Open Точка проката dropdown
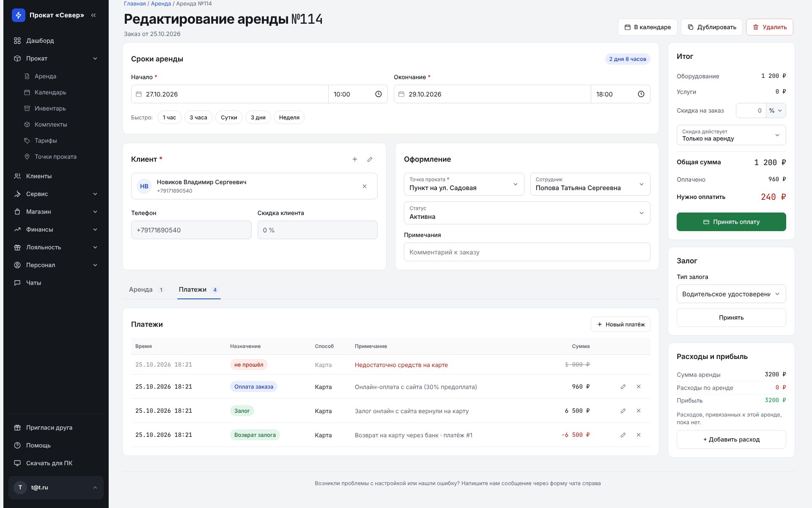 tap(464, 184)
